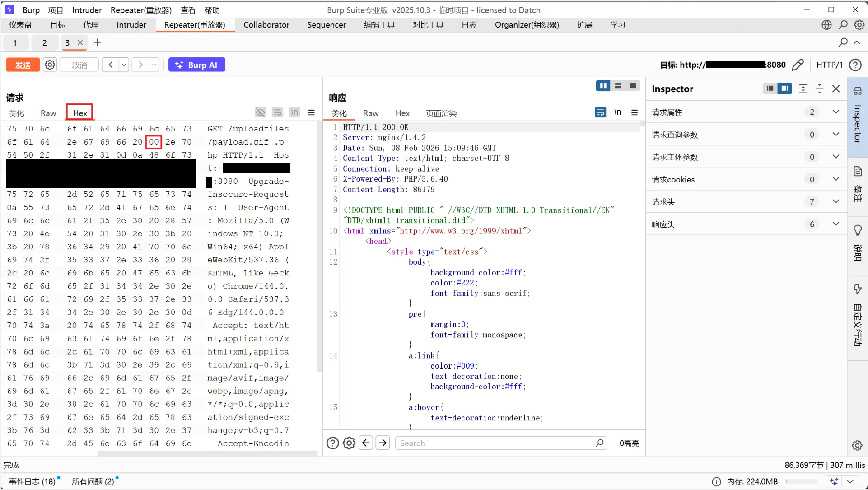Go to previous request history arrow

(x=110, y=65)
